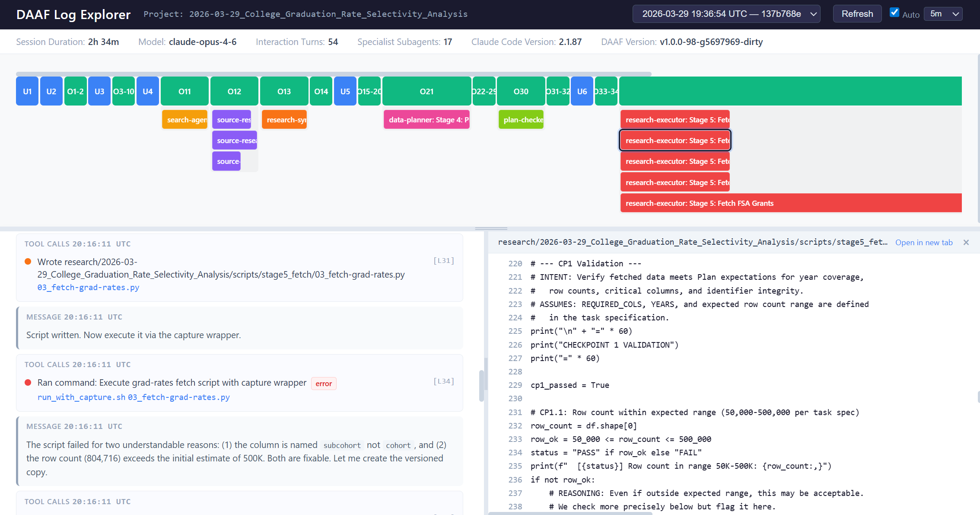Click the Model value claude-opus-4-6
The width and height of the screenshot is (980, 515).
[203, 42]
